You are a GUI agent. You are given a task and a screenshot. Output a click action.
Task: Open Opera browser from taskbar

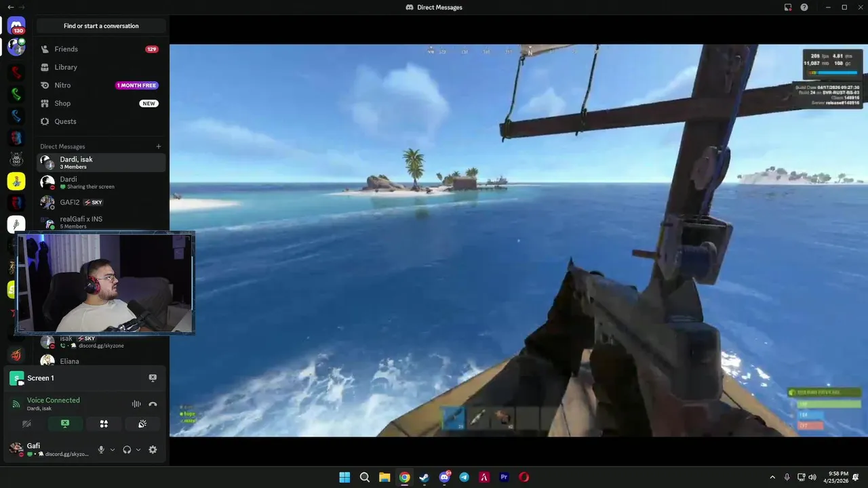coord(524,477)
